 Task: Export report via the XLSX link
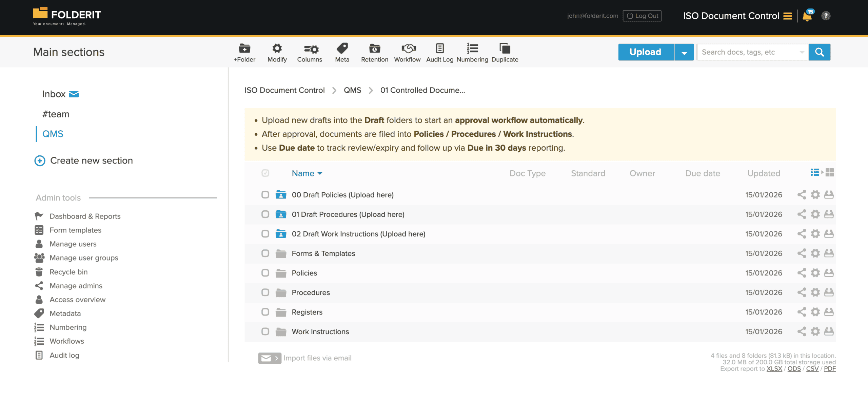[774, 369]
